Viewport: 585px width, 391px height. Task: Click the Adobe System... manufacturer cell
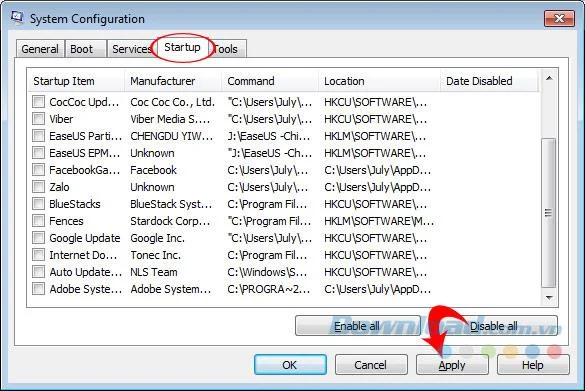pyautogui.click(x=171, y=289)
